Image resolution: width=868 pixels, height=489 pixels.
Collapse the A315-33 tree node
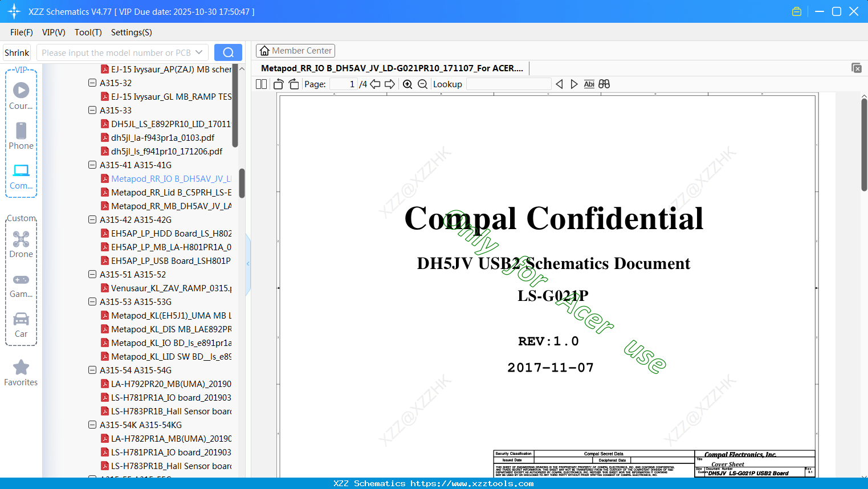click(92, 110)
